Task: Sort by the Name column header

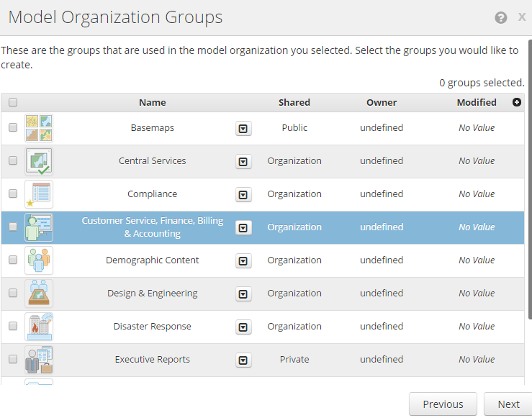Action: (152, 102)
